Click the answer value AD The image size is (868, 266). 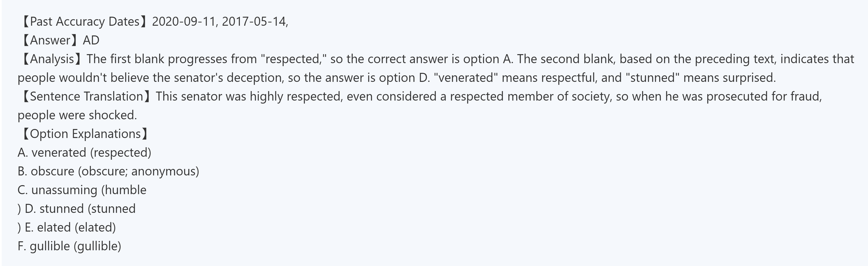pos(91,40)
